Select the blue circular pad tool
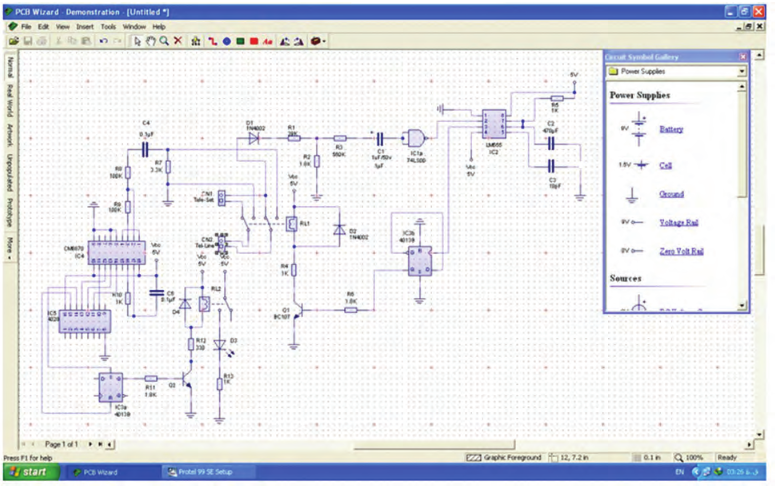This screenshot has height=492, width=779. tap(227, 41)
